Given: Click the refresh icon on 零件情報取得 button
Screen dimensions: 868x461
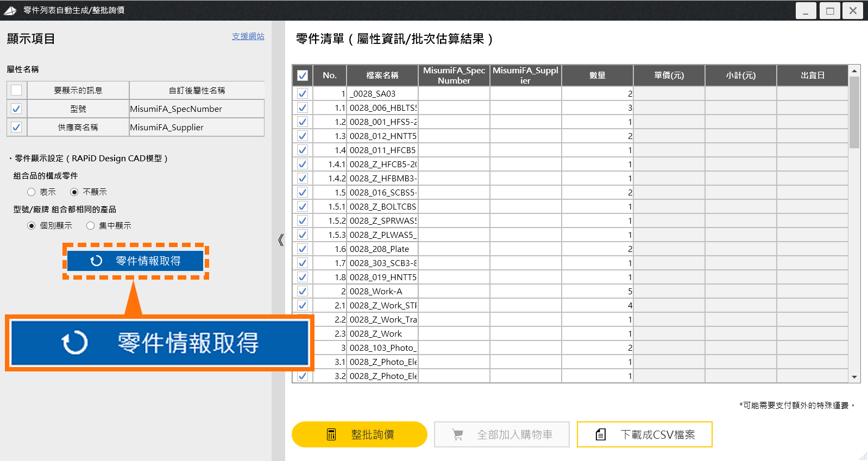Looking at the screenshot, I should (x=96, y=261).
